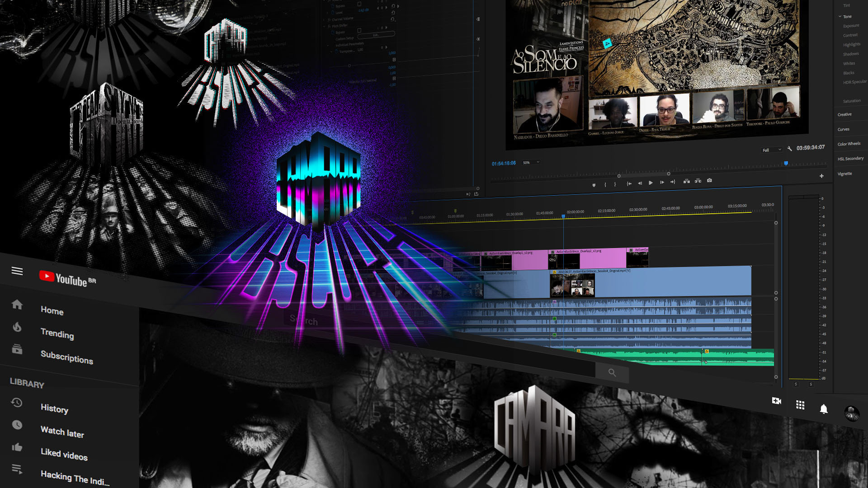868x488 pixels.
Task: Go to Watch later in the library
Action: (62, 432)
